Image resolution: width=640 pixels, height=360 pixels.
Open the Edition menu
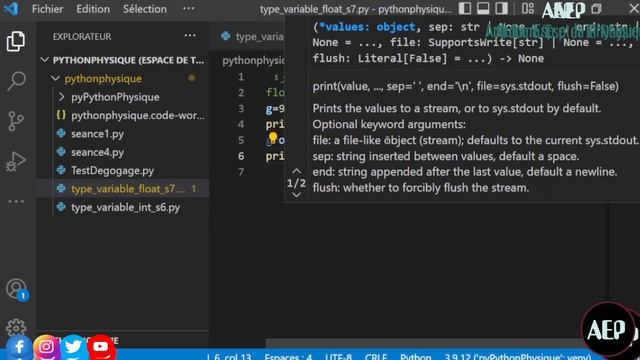(93, 9)
